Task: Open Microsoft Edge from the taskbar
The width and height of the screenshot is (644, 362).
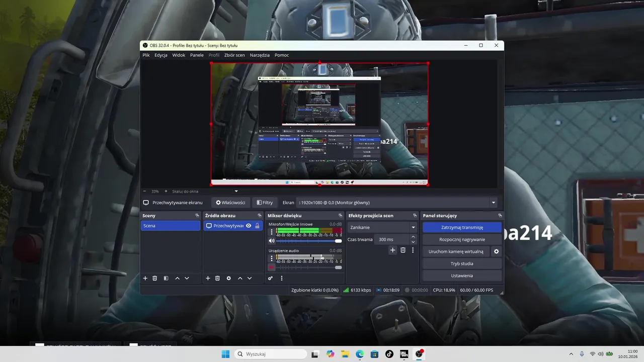Action: [x=360, y=354]
